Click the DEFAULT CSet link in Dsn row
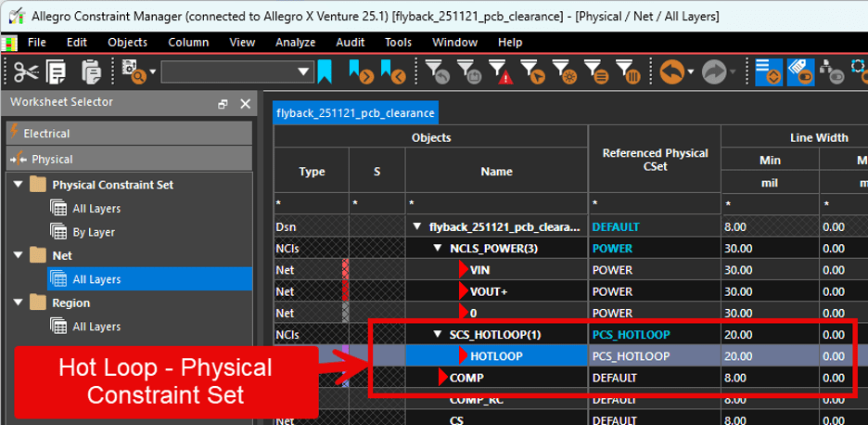The image size is (868, 425). click(616, 226)
